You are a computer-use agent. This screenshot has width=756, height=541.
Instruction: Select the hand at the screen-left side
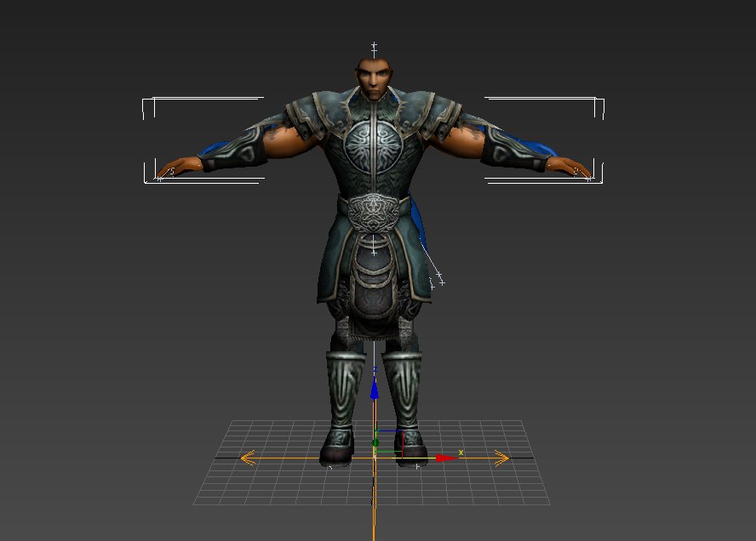pos(179,167)
